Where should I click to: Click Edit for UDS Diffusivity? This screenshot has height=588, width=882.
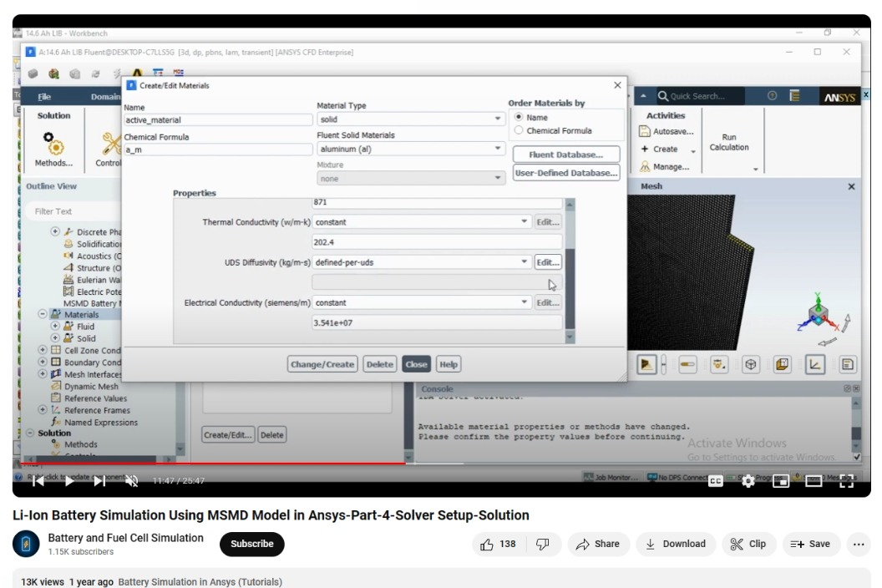coord(547,262)
